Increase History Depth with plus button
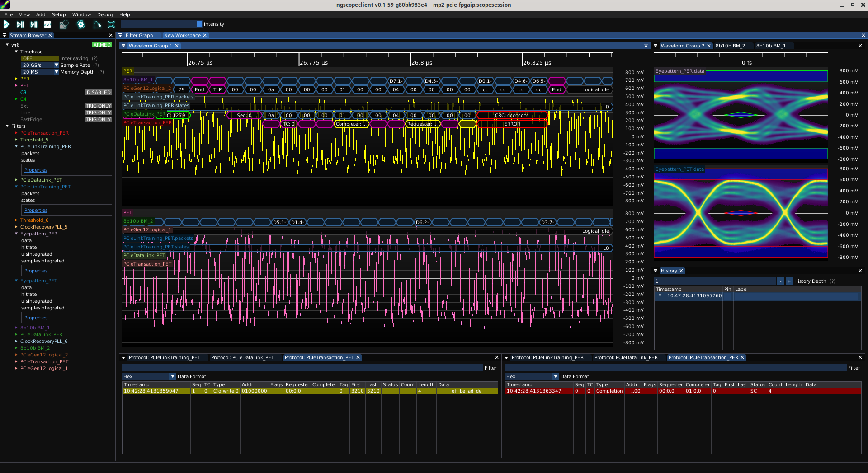The width and height of the screenshot is (868, 473). click(x=789, y=281)
